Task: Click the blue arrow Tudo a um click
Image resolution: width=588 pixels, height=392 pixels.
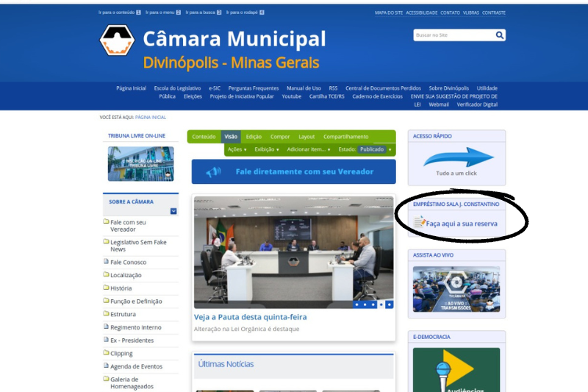Action: [458, 157]
